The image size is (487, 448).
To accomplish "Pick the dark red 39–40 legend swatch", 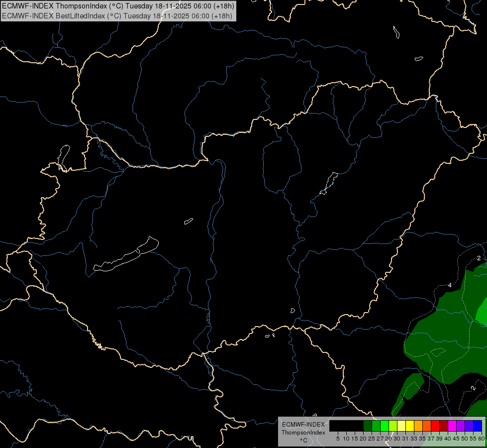I will coord(444,426).
